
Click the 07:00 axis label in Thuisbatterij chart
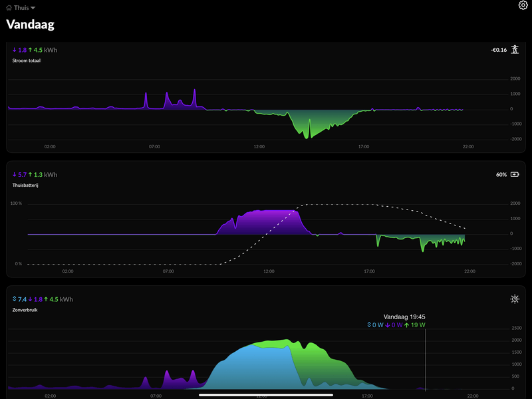coord(168,271)
